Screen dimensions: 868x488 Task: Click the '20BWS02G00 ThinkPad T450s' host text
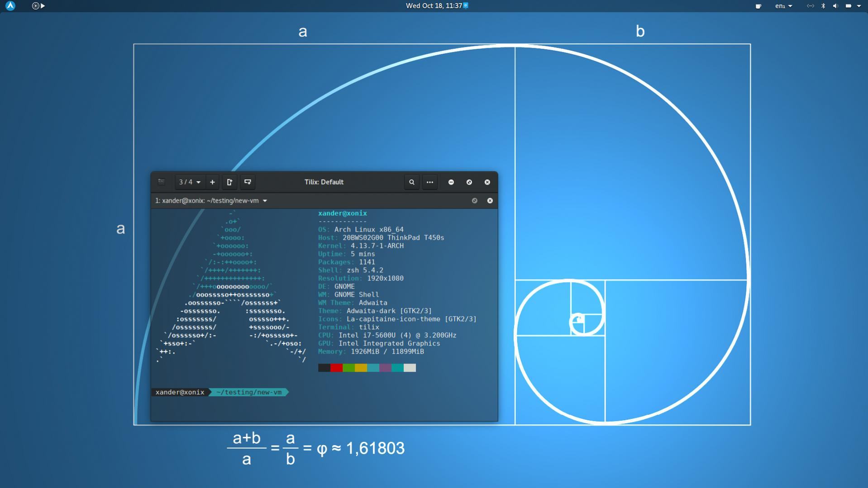coord(393,237)
